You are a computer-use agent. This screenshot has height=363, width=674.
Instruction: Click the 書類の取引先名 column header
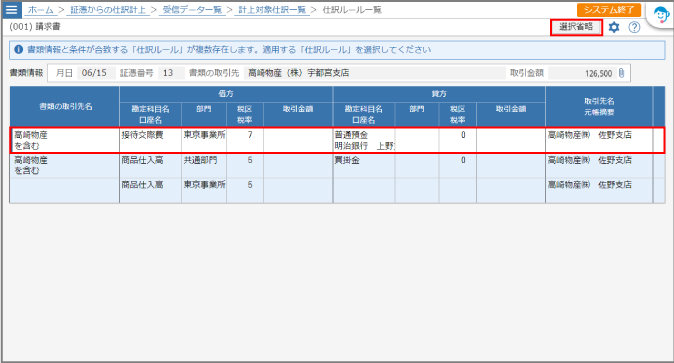tap(65, 106)
